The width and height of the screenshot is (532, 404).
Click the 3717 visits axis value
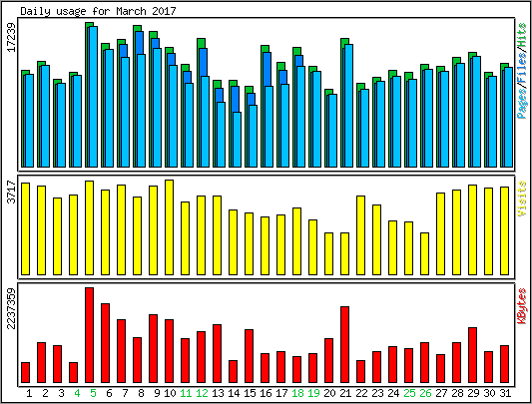click(x=12, y=192)
